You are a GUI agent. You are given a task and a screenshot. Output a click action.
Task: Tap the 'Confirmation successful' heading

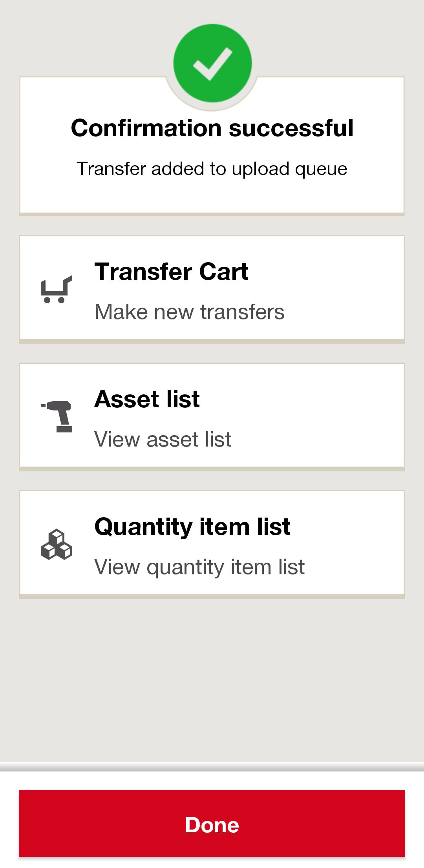212,128
